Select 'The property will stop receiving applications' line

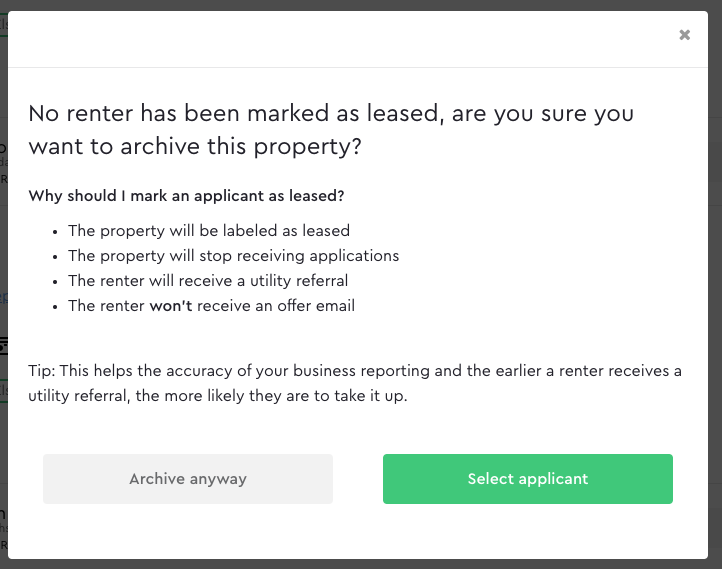(x=233, y=255)
